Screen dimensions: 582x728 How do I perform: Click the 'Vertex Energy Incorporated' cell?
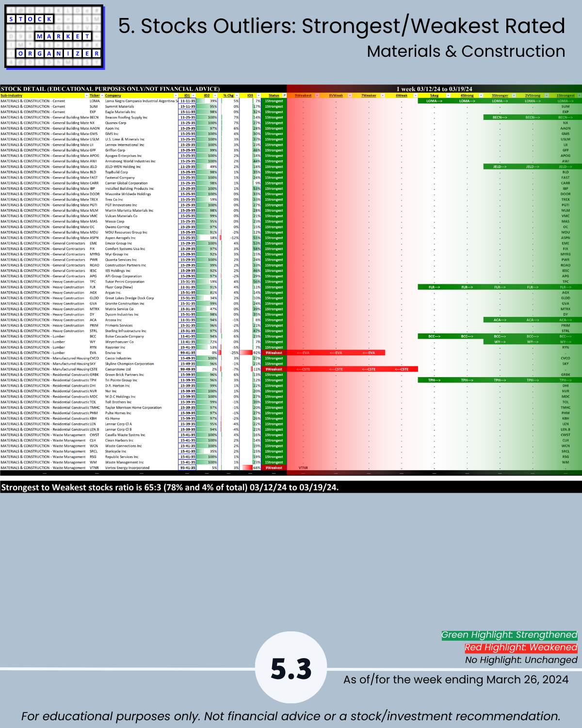tap(141, 468)
